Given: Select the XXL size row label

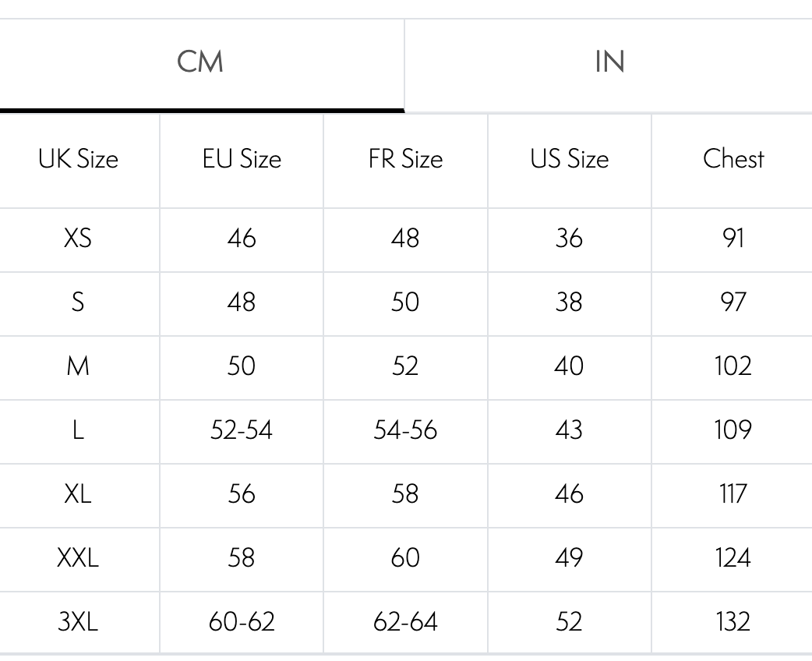Looking at the screenshot, I should (x=78, y=557).
